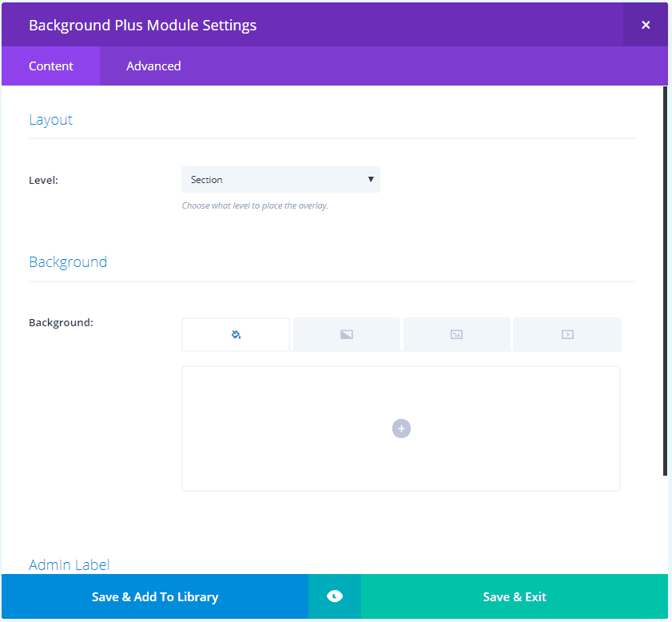Viewport: 672px width, 622px height.
Task: Click the vertical scrollbar on the right
Action: point(665,280)
